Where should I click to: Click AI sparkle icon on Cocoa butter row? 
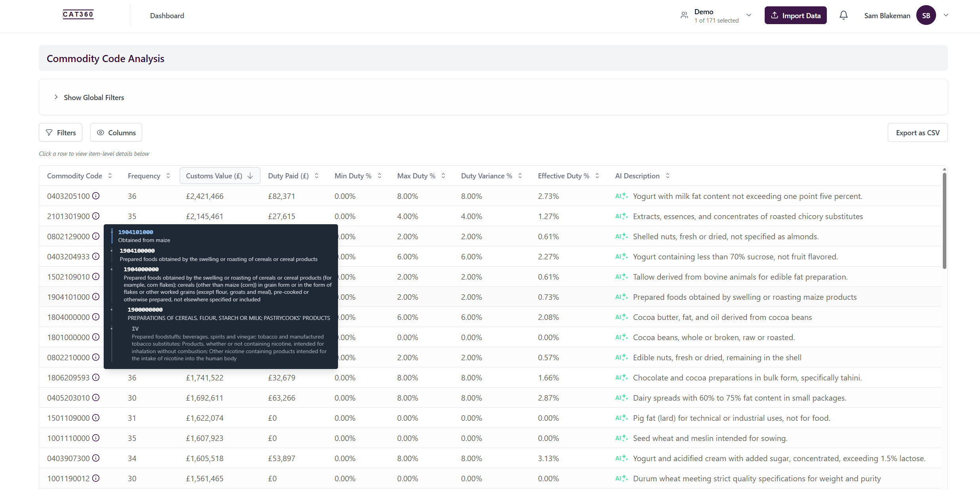pyautogui.click(x=621, y=317)
